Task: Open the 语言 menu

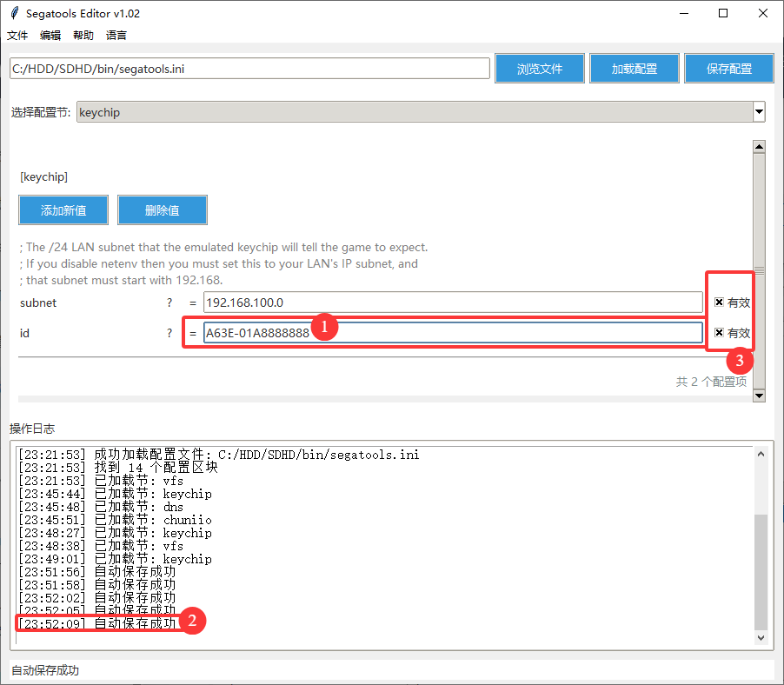Action: tap(116, 36)
